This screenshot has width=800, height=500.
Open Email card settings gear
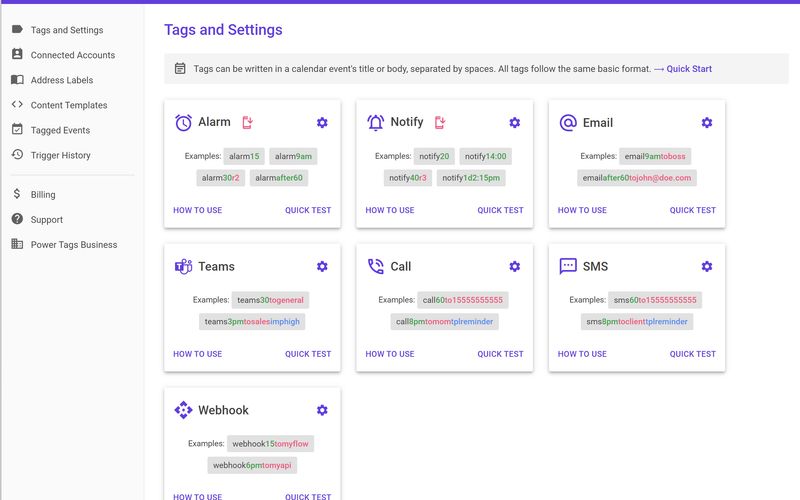[707, 122]
